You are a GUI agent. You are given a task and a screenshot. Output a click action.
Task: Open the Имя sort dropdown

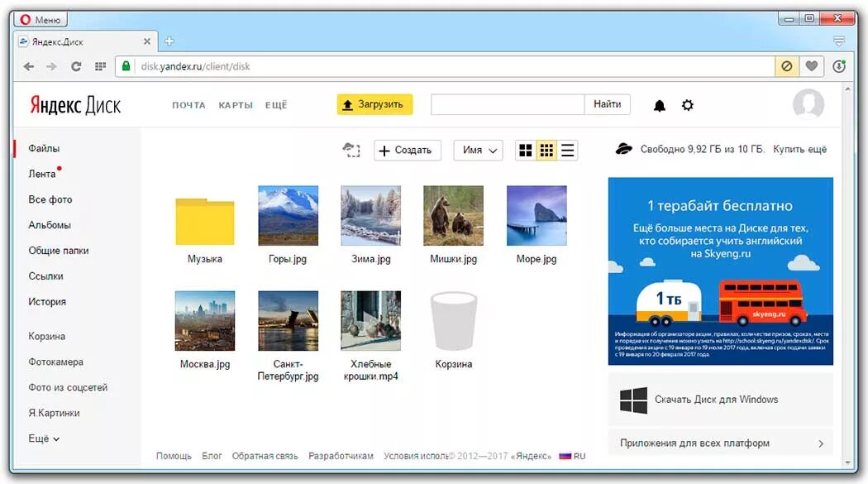478,150
